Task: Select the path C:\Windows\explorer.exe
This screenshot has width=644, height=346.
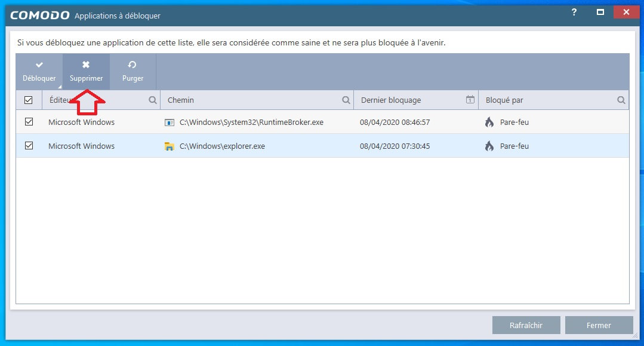Action: [222, 146]
